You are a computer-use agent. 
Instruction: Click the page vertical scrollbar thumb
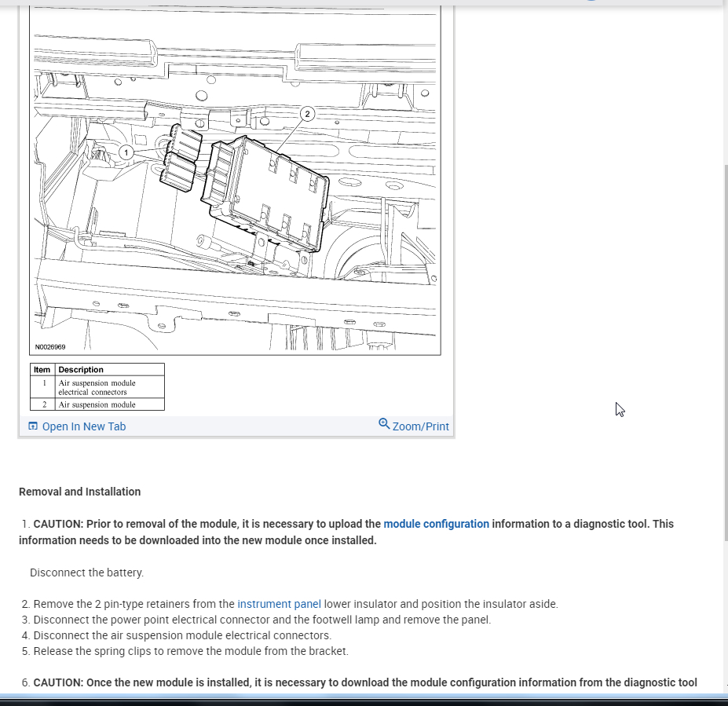pos(726,353)
